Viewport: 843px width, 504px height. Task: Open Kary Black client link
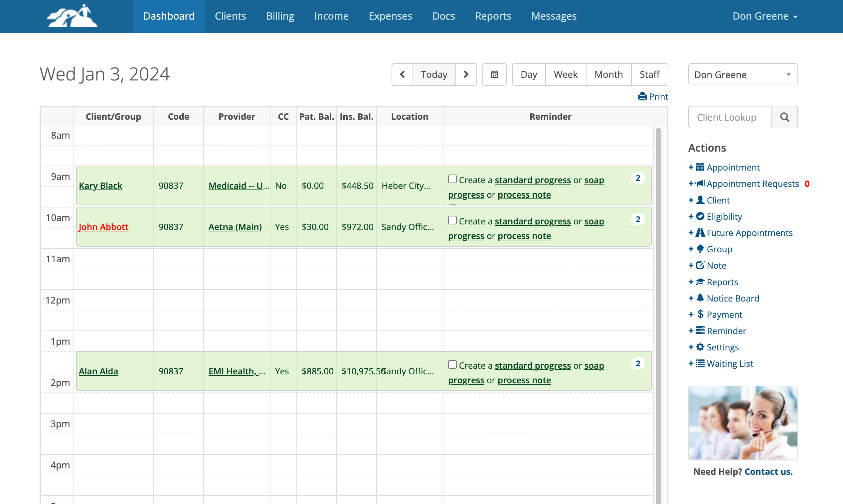100,186
